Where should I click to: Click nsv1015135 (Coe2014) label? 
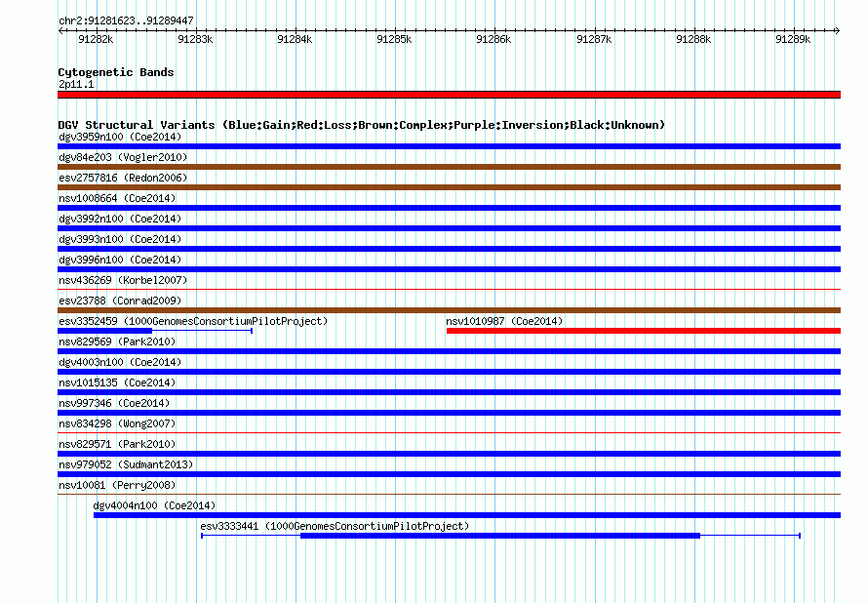tap(117, 382)
